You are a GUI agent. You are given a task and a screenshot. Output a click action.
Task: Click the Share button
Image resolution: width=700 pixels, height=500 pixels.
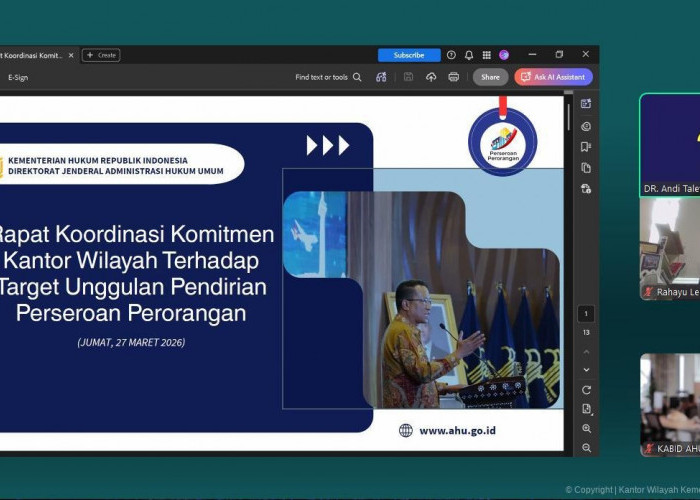pyautogui.click(x=490, y=77)
